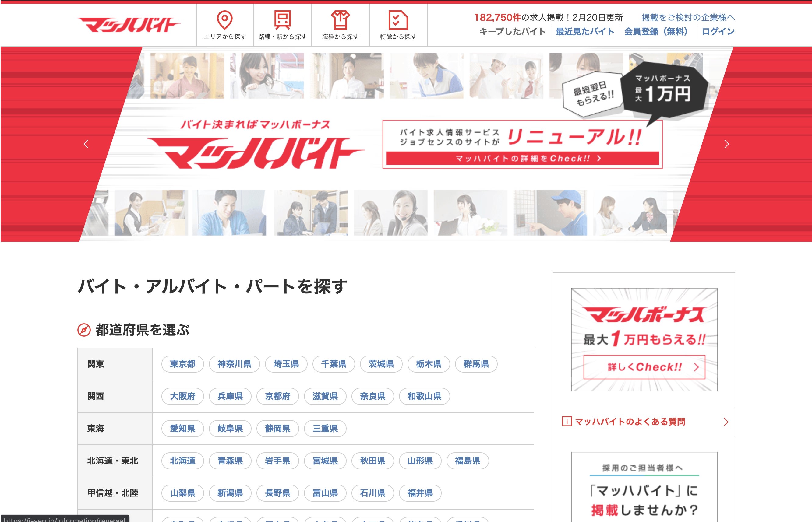The image size is (812, 522).
Task: Open 最近見たバイト link
Action: (x=585, y=32)
